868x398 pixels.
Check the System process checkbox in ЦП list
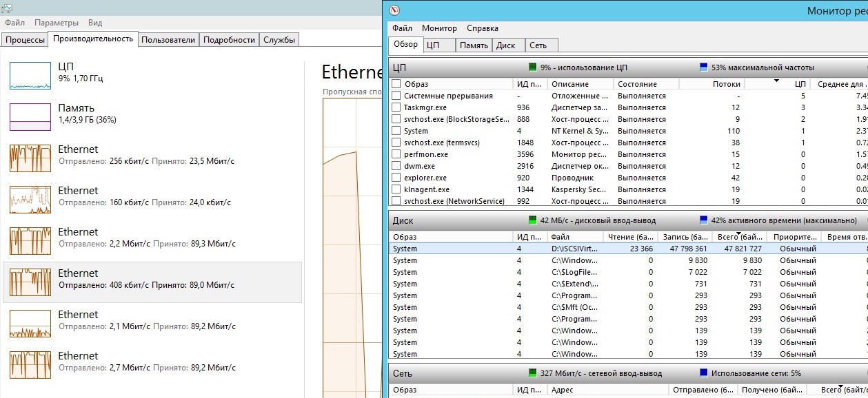[396, 131]
